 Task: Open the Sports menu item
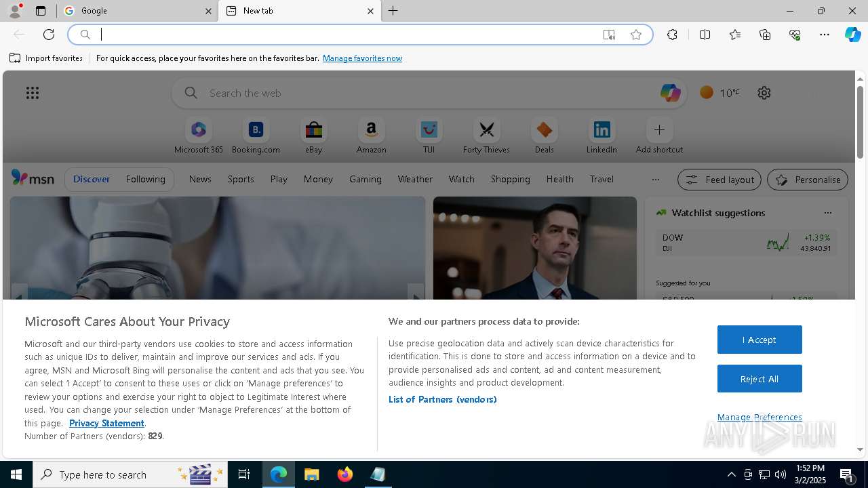point(241,179)
